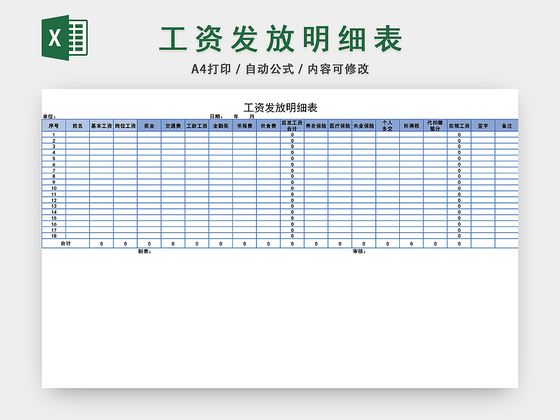Select the 书报费 column header
The height and width of the screenshot is (420, 560).
[x=245, y=126]
